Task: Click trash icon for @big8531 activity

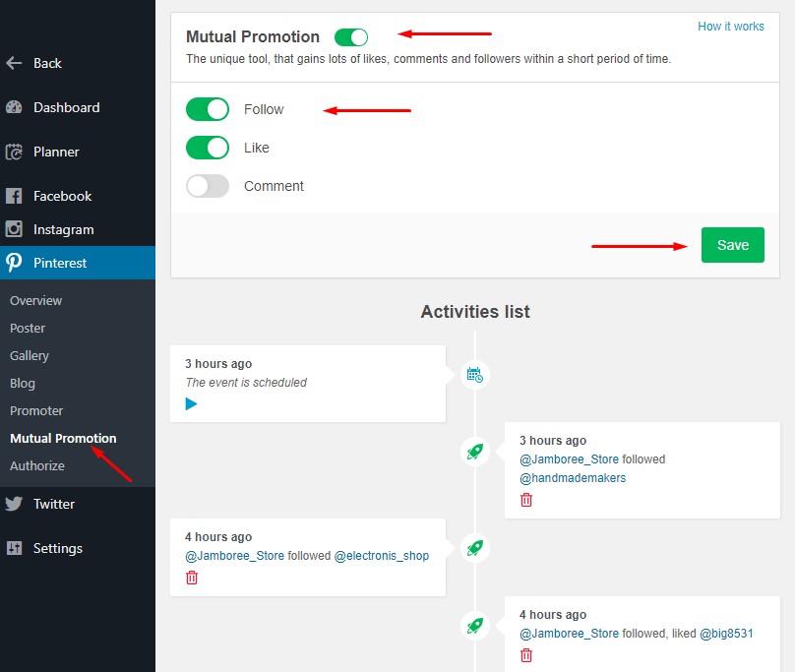Action: point(526,655)
